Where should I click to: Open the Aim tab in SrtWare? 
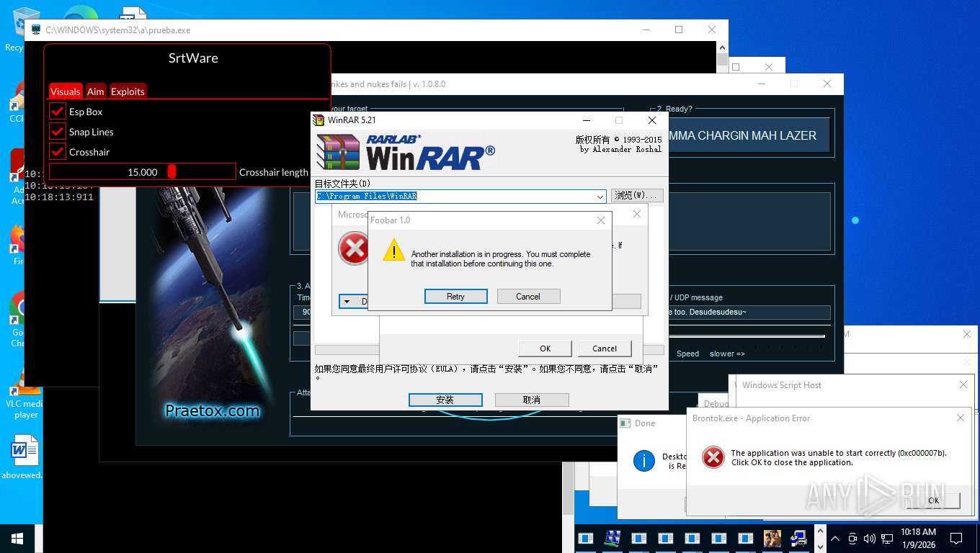point(95,91)
